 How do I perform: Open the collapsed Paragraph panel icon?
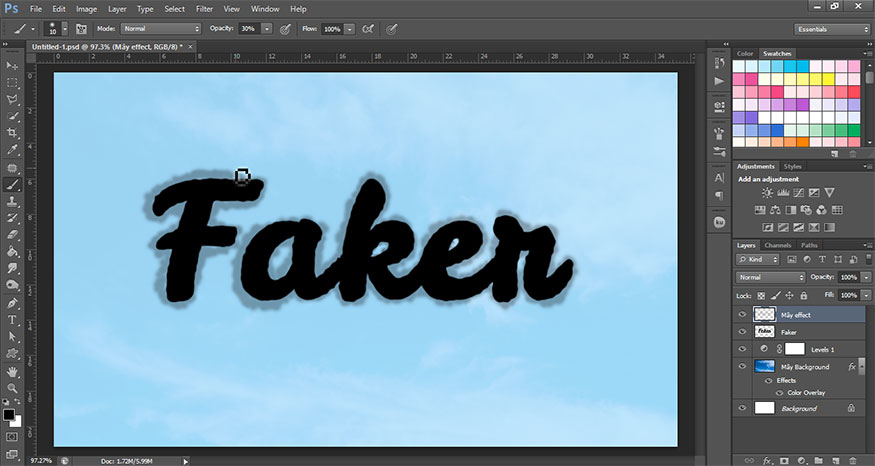click(719, 196)
